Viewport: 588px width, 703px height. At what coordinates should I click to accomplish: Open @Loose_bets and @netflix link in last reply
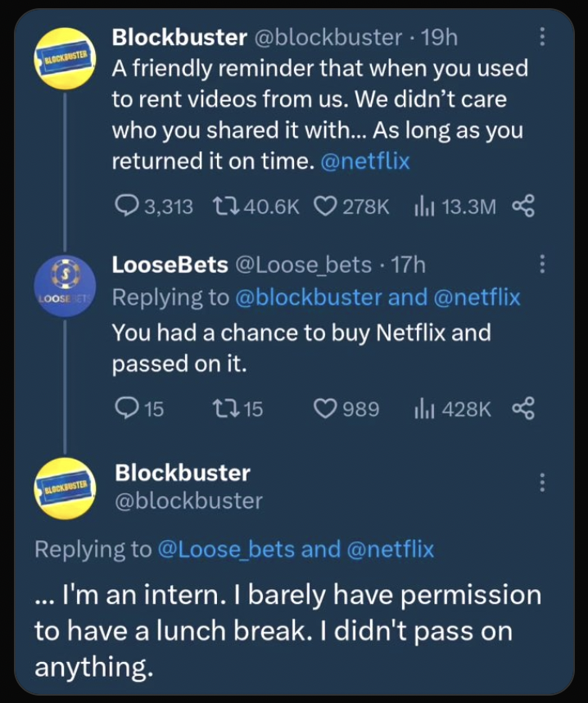pos(295,549)
